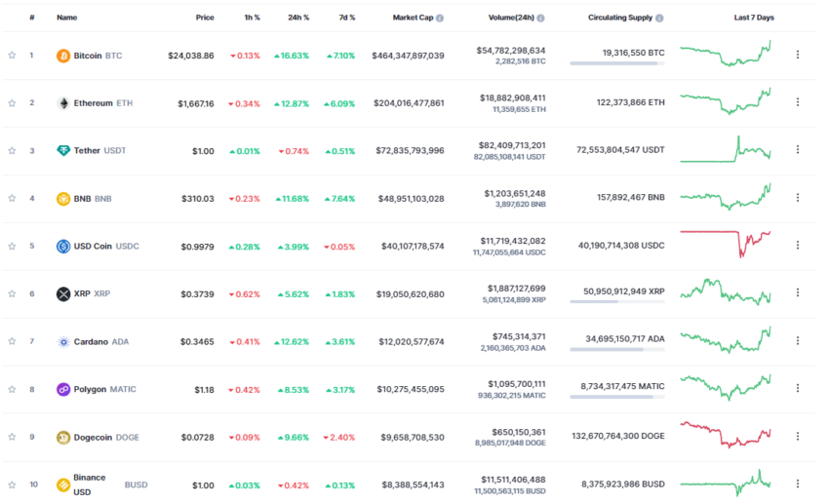This screenshot has height=504, width=829.
Task: Sort by the 24h % column header
Action: click(297, 18)
